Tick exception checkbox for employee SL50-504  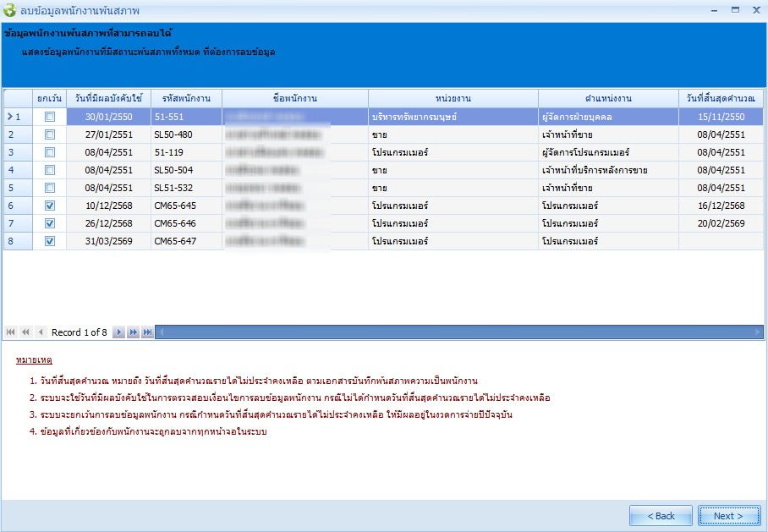click(x=49, y=170)
